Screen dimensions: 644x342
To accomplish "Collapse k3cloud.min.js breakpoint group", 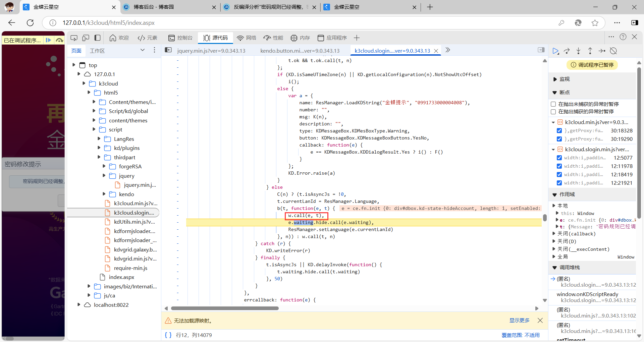I will 553,122.
